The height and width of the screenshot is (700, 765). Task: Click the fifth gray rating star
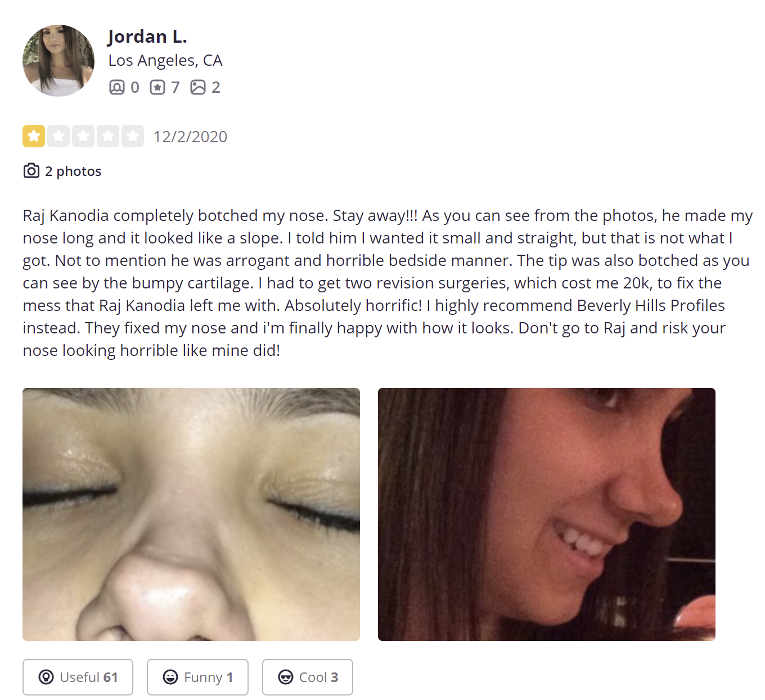(x=133, y=136)
